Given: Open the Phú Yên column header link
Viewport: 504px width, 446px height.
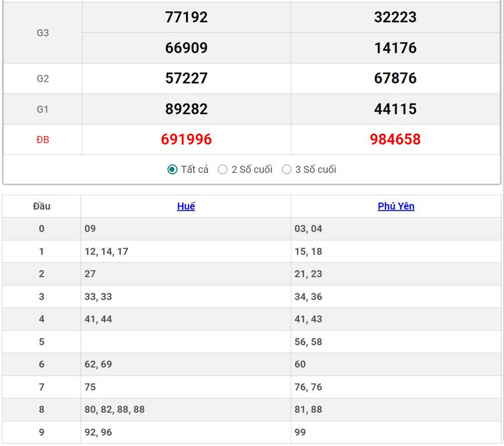Looking at the screenshot, I should (x=396, y=206).
